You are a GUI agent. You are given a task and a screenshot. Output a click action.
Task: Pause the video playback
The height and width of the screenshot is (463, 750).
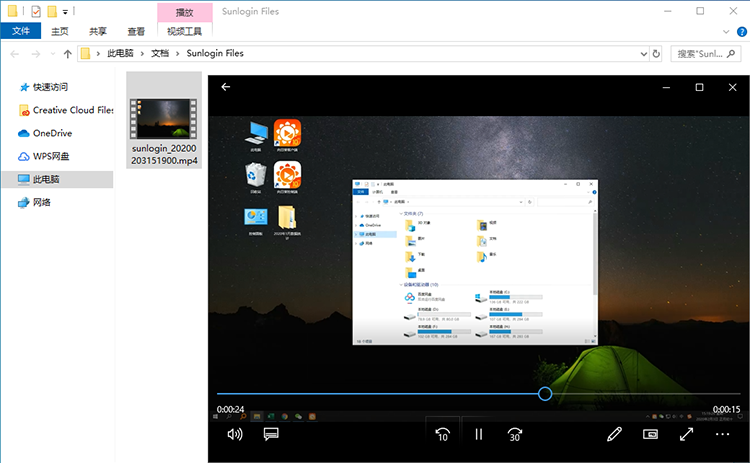pos(479,434)
